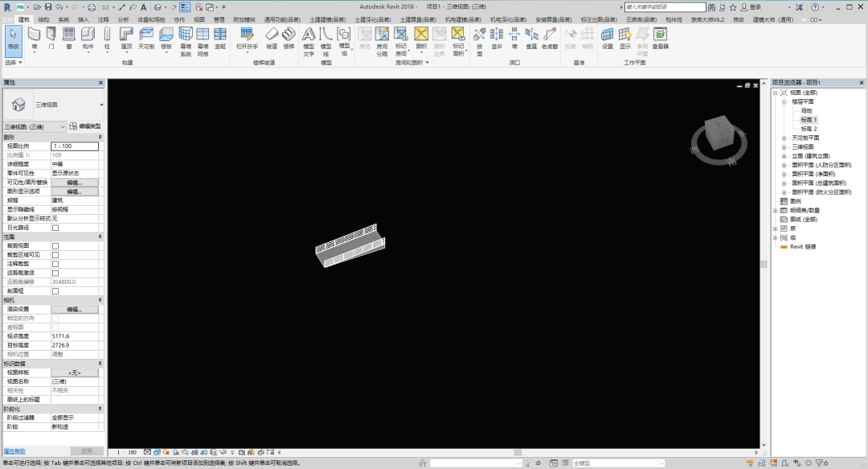Select the 竖梃 (Mullion) tool
The image size is (868, 469).
click(x=219, y=39)
